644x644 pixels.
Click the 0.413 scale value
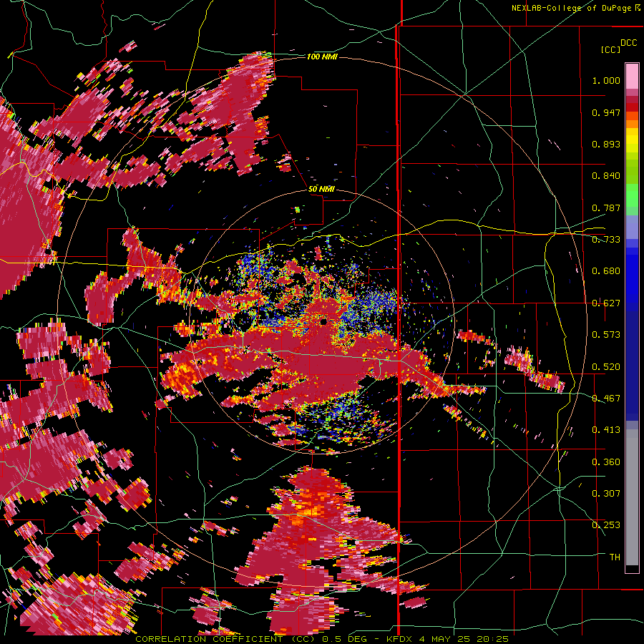[x=606, y=430]
